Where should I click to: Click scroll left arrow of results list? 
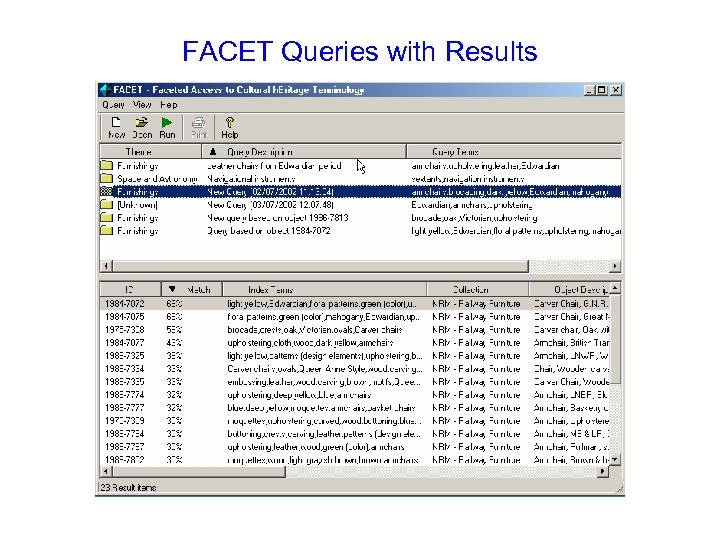pos(106,471)
